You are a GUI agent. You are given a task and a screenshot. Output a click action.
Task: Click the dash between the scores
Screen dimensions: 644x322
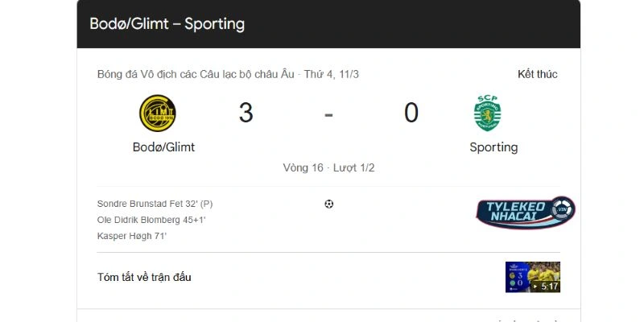tap(328, 114)
